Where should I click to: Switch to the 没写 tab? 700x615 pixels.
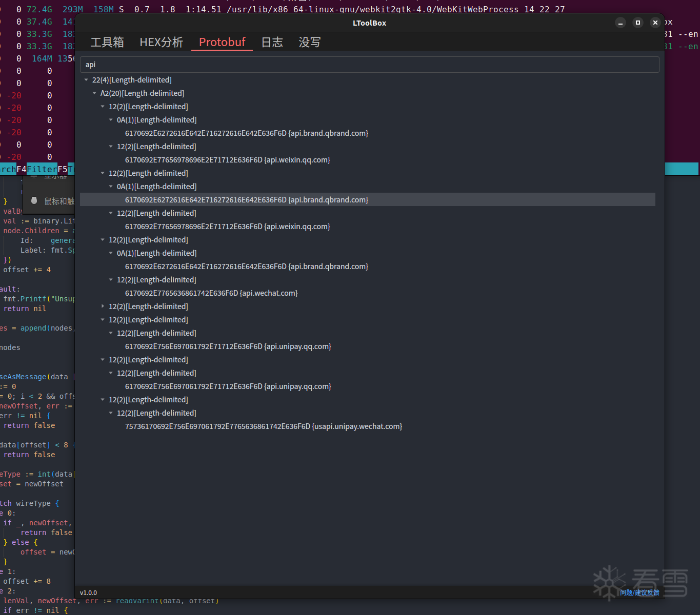(310, 42)
